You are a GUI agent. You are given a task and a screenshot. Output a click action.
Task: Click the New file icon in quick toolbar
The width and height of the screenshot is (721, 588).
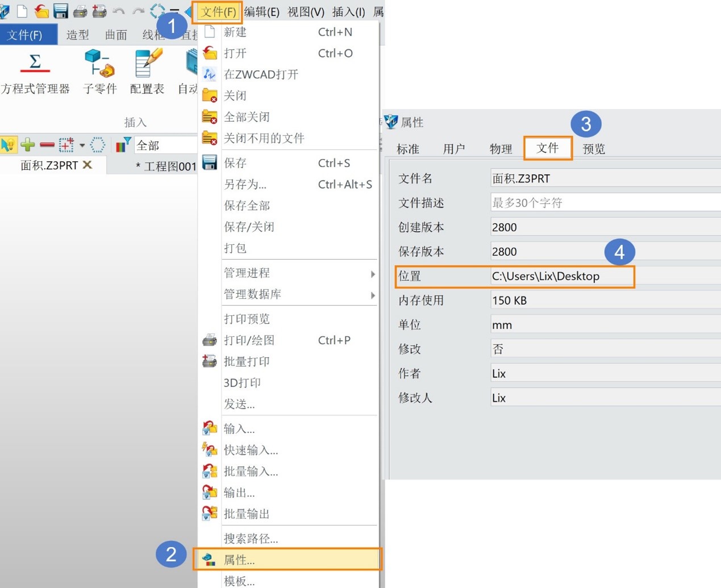point(22,11)
